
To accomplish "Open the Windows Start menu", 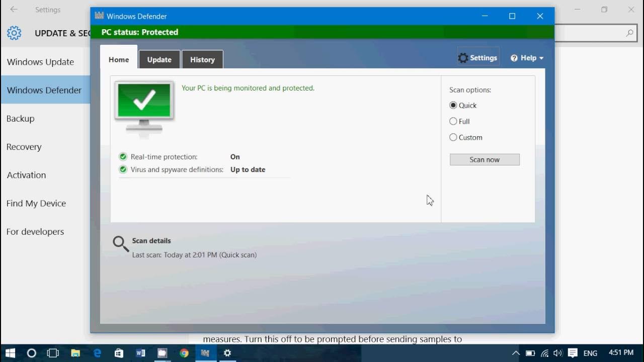I will [x=10, y=353].
